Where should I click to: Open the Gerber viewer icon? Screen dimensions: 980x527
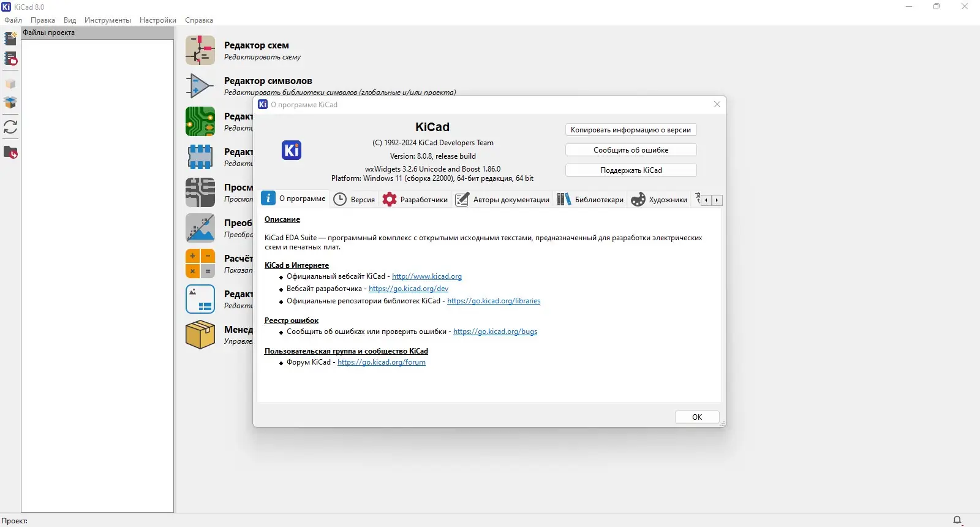tap(200, 192)
